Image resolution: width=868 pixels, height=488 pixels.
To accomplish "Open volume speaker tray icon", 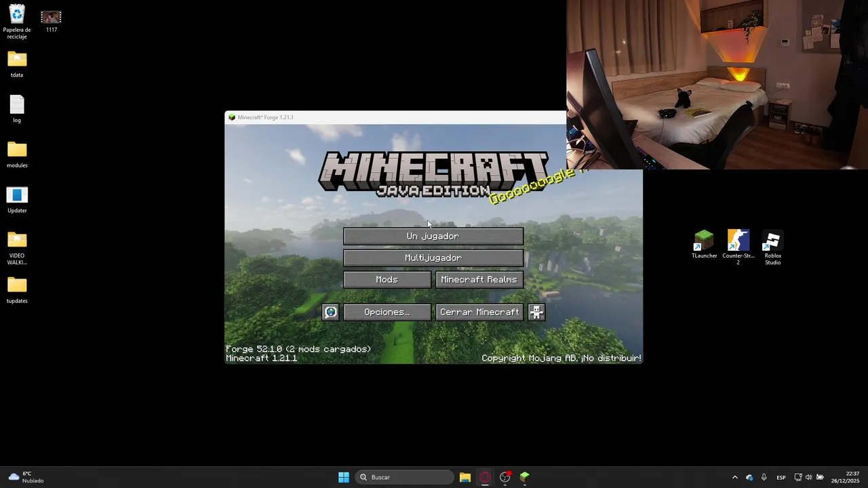I will 808,477.
